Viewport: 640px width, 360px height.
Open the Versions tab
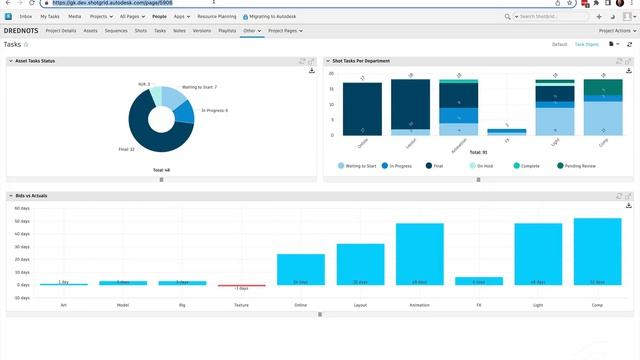click(202, 31)
